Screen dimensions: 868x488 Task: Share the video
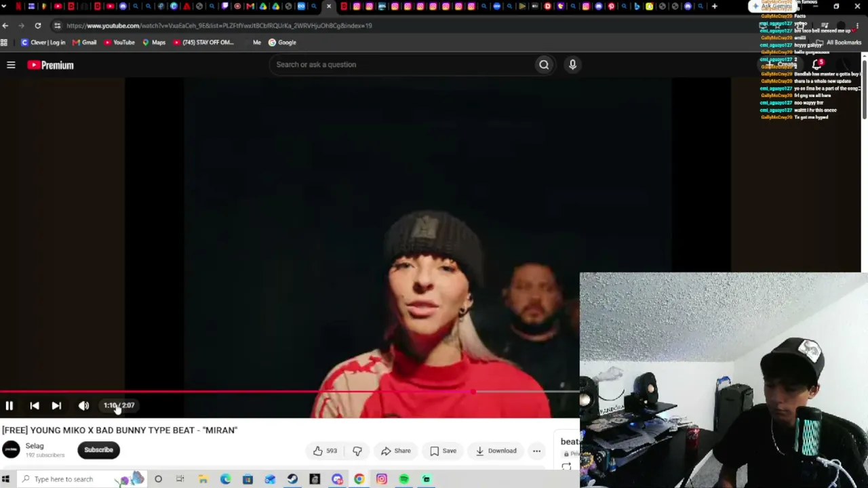[396, 451]
